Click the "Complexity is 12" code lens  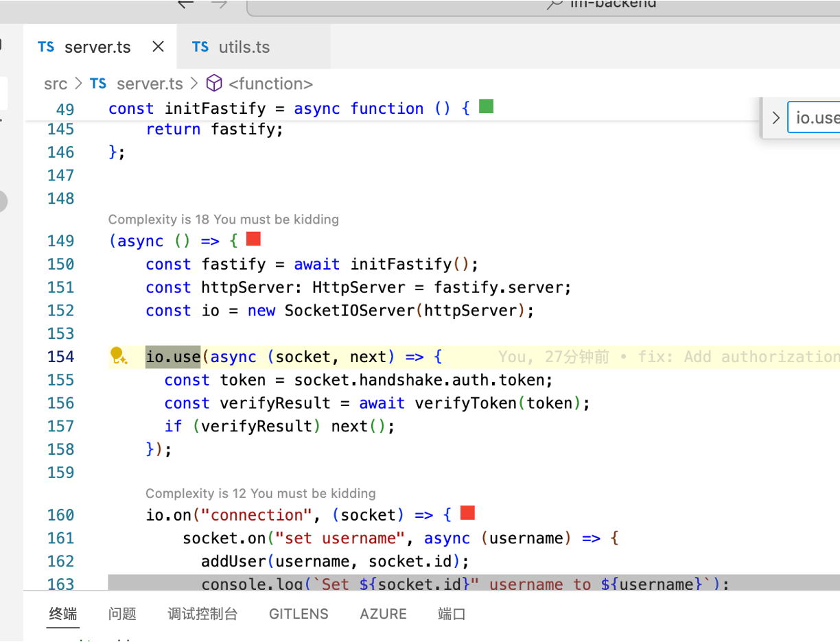pyautogui.click(x=260, y=493)
